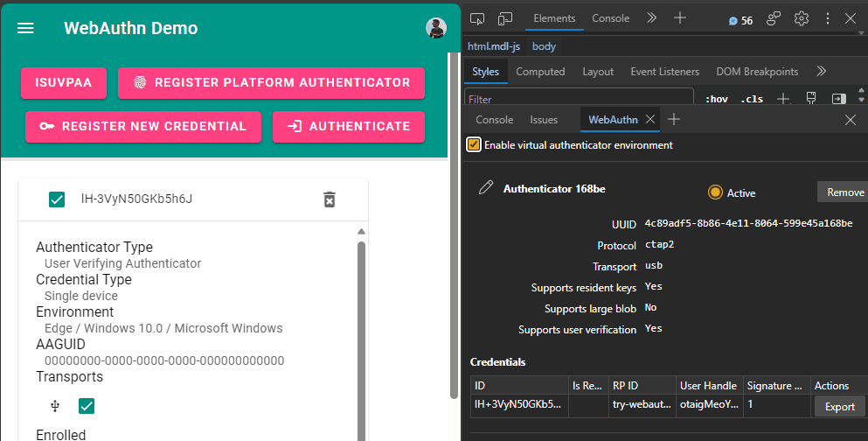Viewport: 868px width, 441px height.
Task: Click the Authenticate button
Action: click(x=349, y=126)
